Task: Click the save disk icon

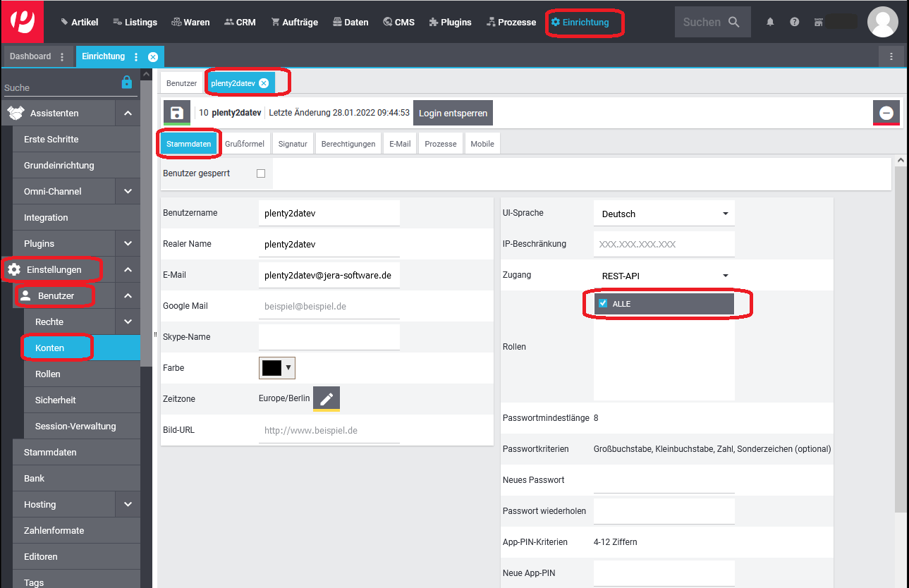Action: (x=177, y=113)
